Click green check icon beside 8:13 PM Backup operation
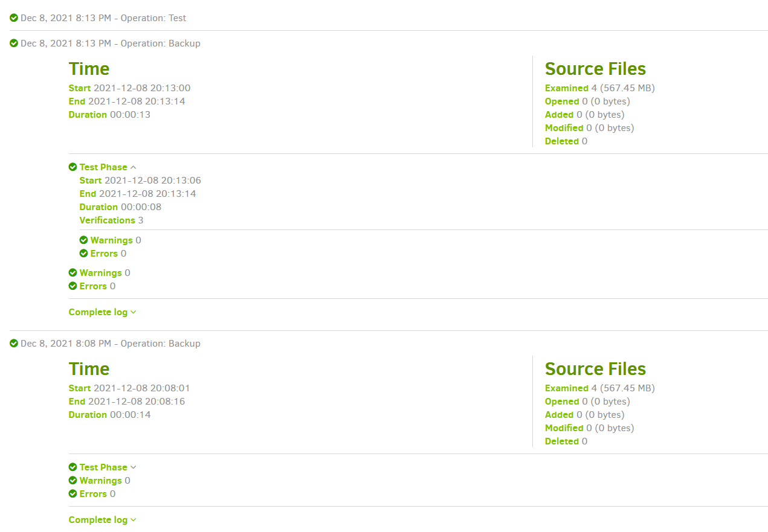 pos(14,43)
